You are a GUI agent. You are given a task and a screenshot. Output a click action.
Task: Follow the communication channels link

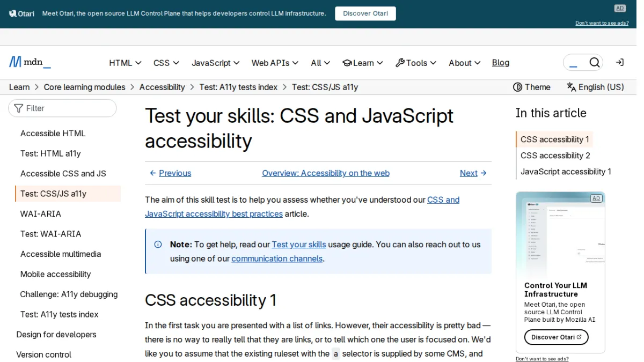click(x=277, y=258)
